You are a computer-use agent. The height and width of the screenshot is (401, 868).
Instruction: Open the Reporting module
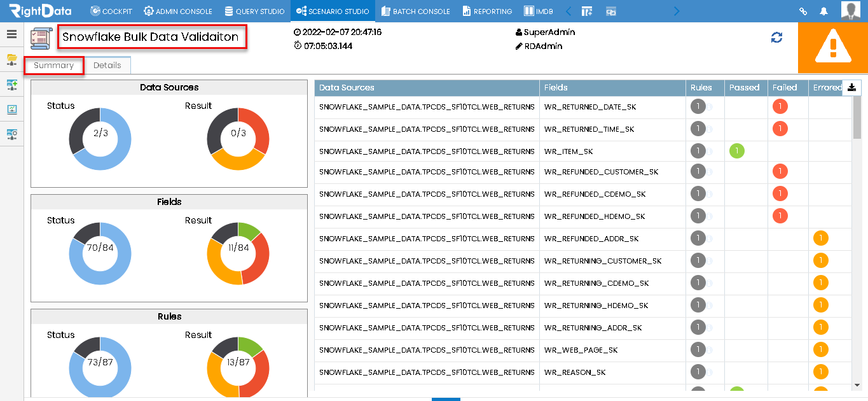(487, 11)
